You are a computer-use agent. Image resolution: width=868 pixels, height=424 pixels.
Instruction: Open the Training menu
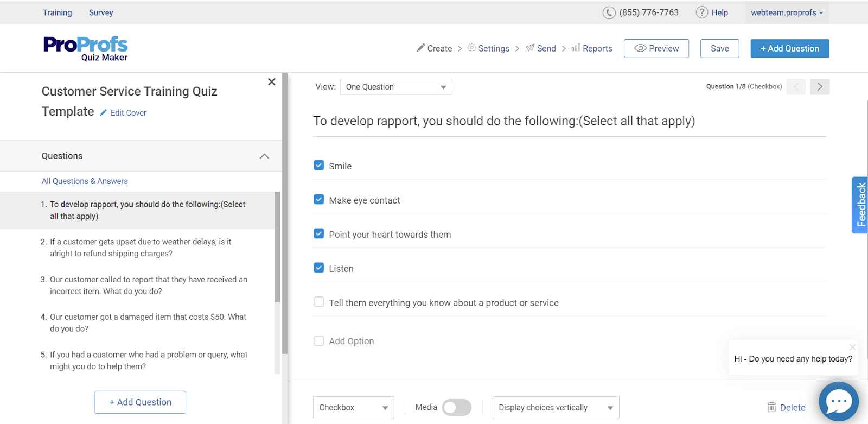coord(58,12)
